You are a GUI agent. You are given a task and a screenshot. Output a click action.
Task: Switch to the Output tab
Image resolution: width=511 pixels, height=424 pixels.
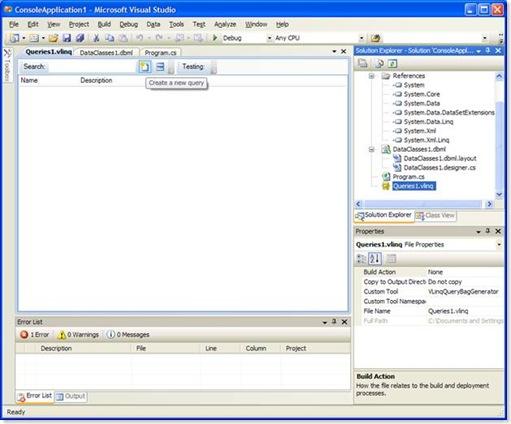tap(71, 396)
